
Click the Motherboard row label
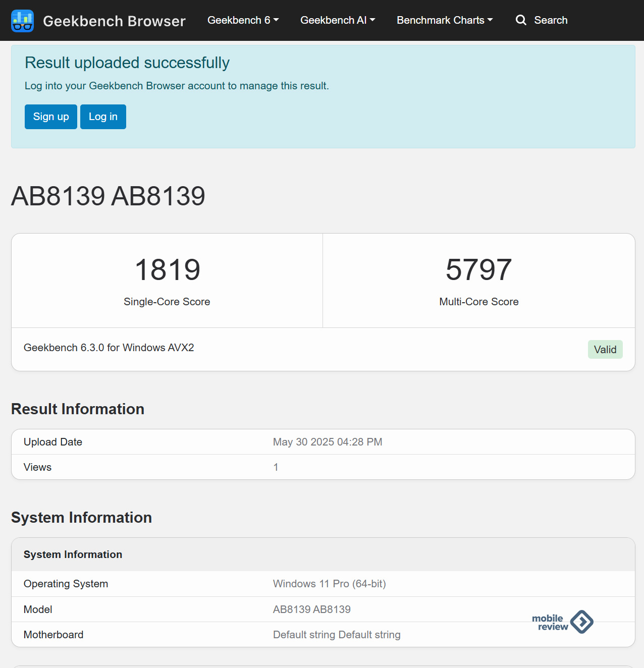tap(53, 635)
